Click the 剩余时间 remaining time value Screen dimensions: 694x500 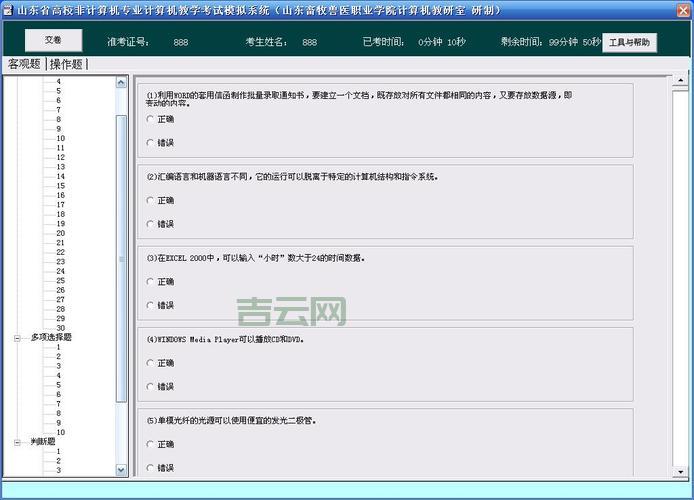click(x=574, y=42)
